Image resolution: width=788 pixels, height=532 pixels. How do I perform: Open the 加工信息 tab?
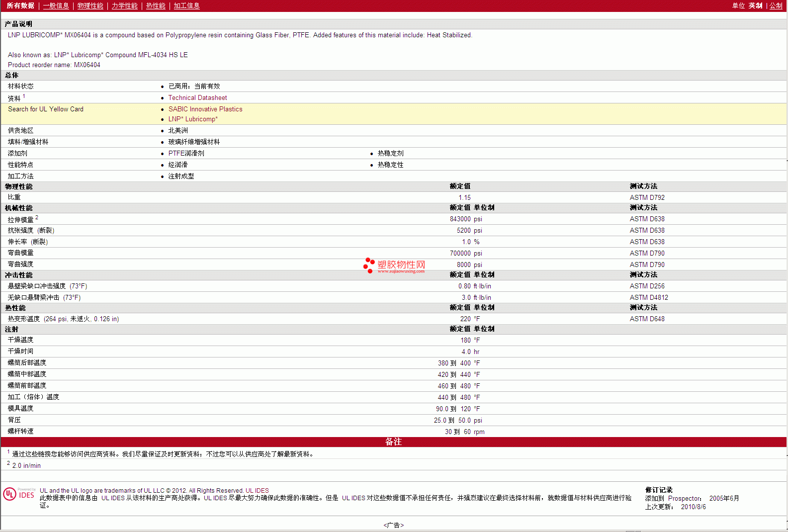click(187, 5)
